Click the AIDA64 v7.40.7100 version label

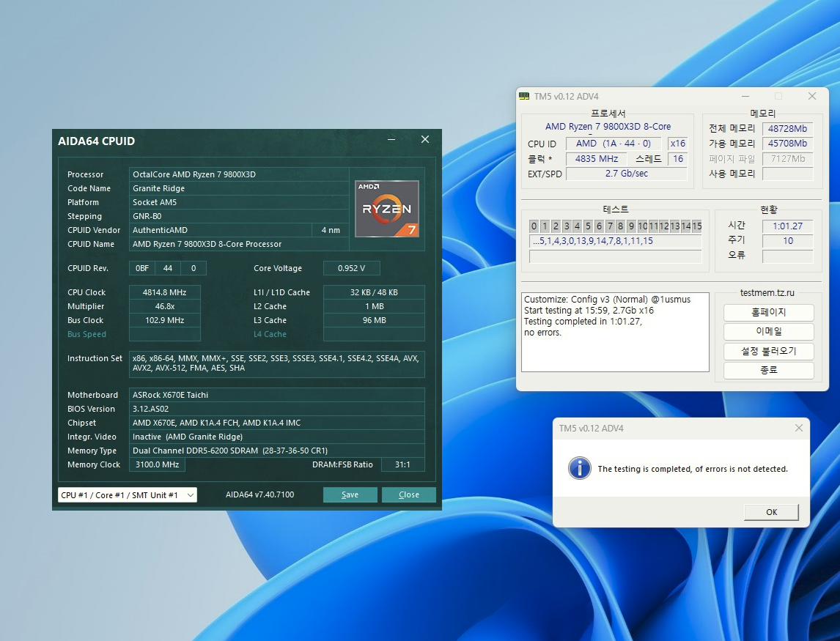pos(259,494)
